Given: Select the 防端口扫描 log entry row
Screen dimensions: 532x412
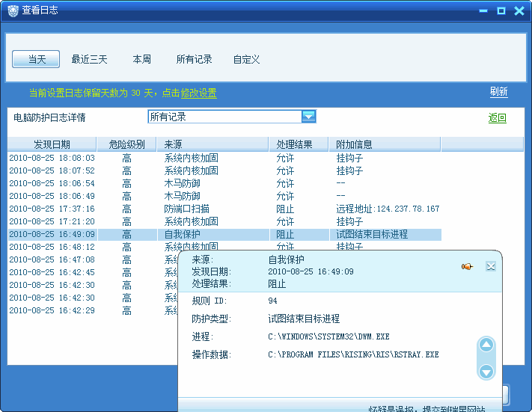Looking at the screenshot, I should pos(224,209).
